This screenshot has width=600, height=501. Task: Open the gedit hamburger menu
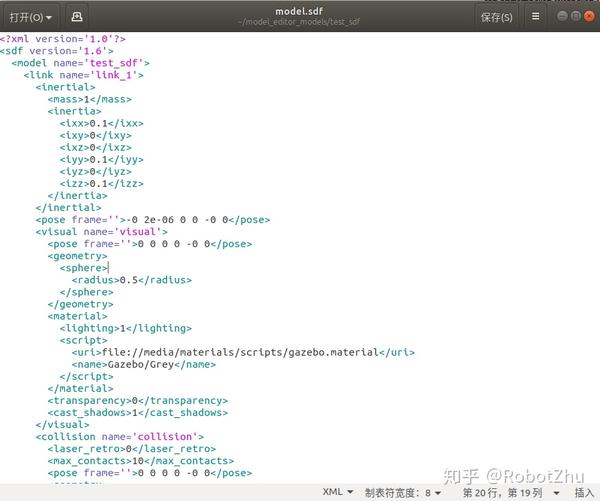pos(536,16)
